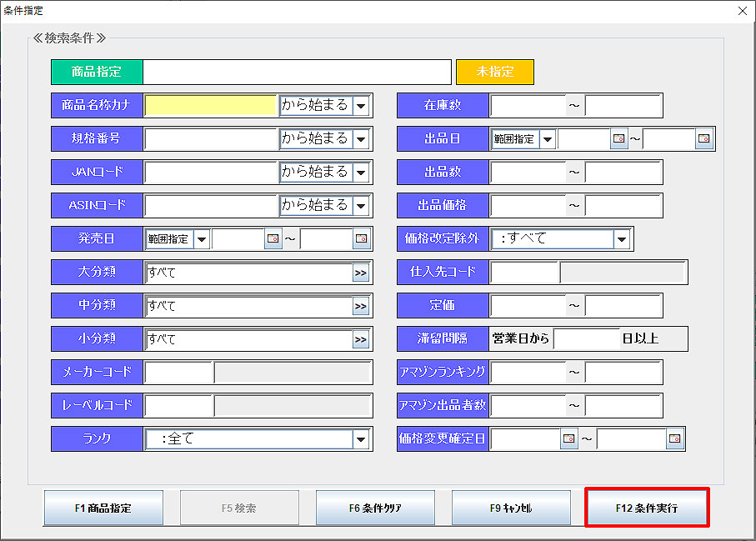This screenshot has height=541, width=756.
Task: Open calendar for 価格変更確定日 start date
Action: point(569,438)
